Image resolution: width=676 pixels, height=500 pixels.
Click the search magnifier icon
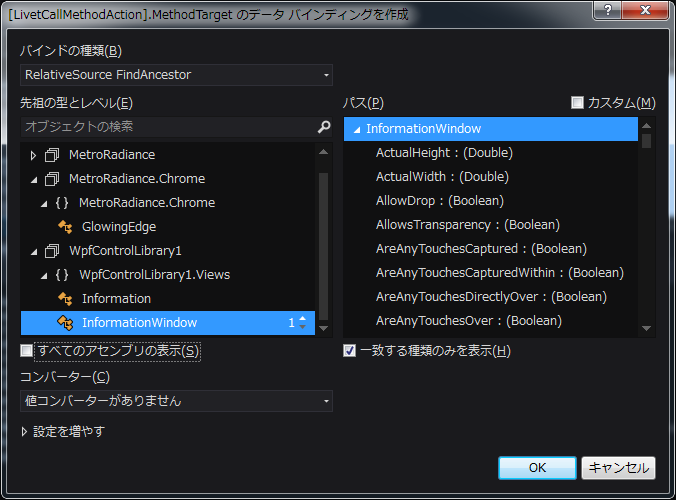324,127
